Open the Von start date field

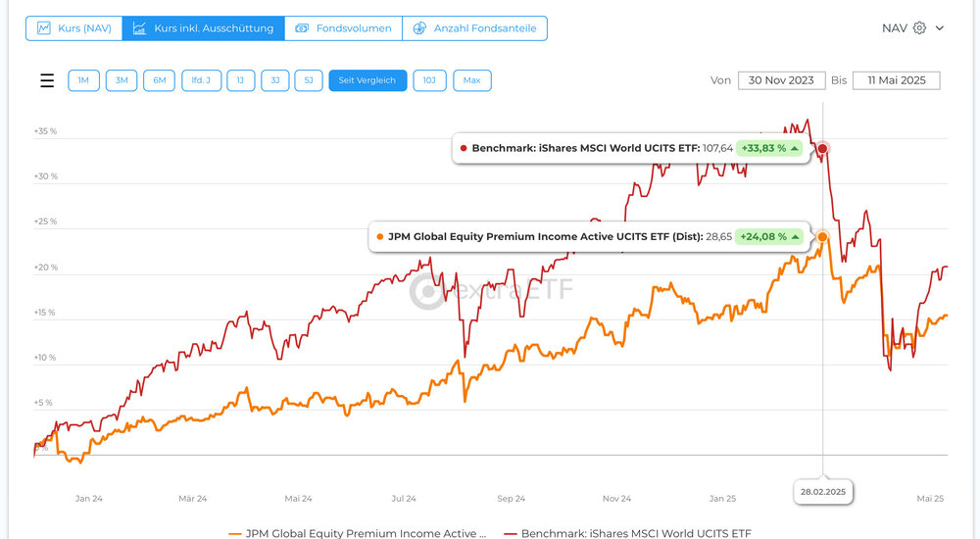(x=780, y=80)
